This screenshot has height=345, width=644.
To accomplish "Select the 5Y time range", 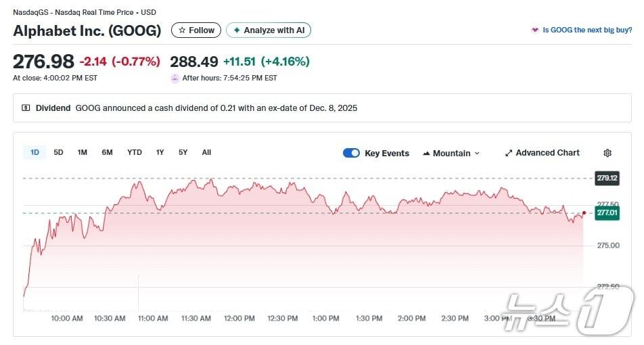I will 183,152.
